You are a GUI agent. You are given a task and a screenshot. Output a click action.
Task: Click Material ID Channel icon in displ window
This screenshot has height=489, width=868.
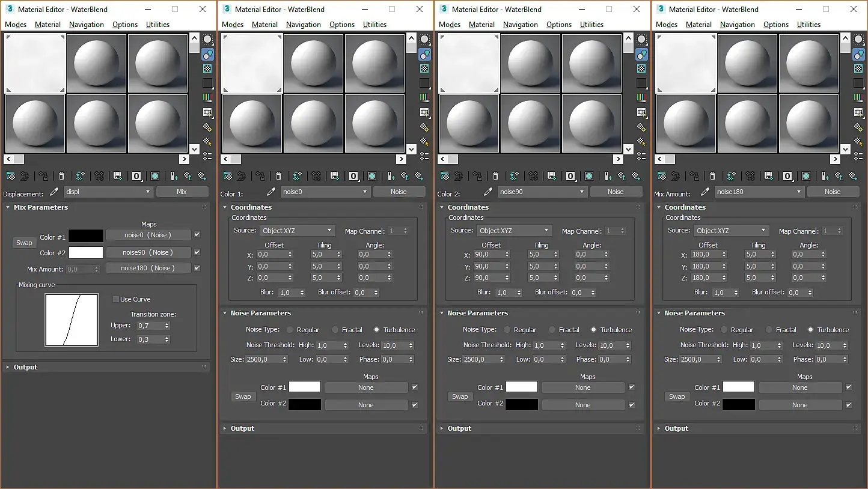point(136,176)
